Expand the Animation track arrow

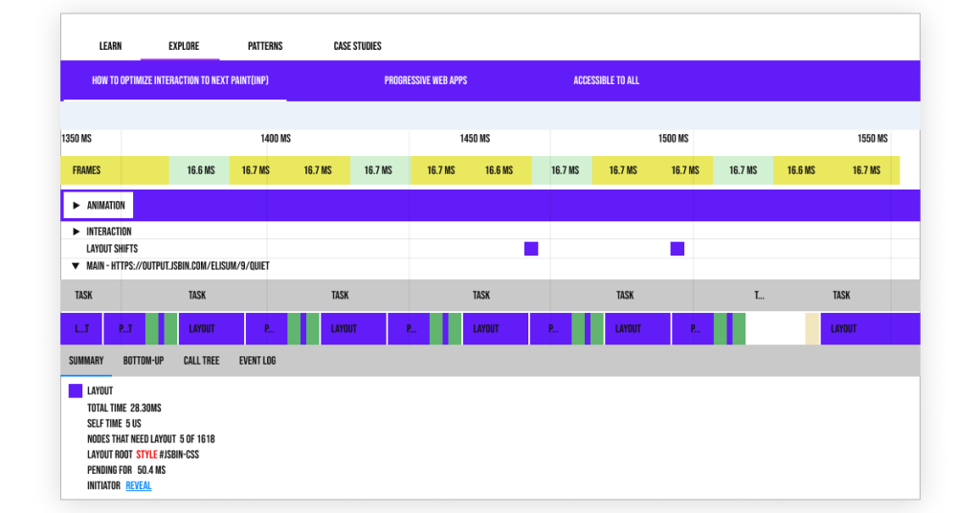[x=77, y=206]
